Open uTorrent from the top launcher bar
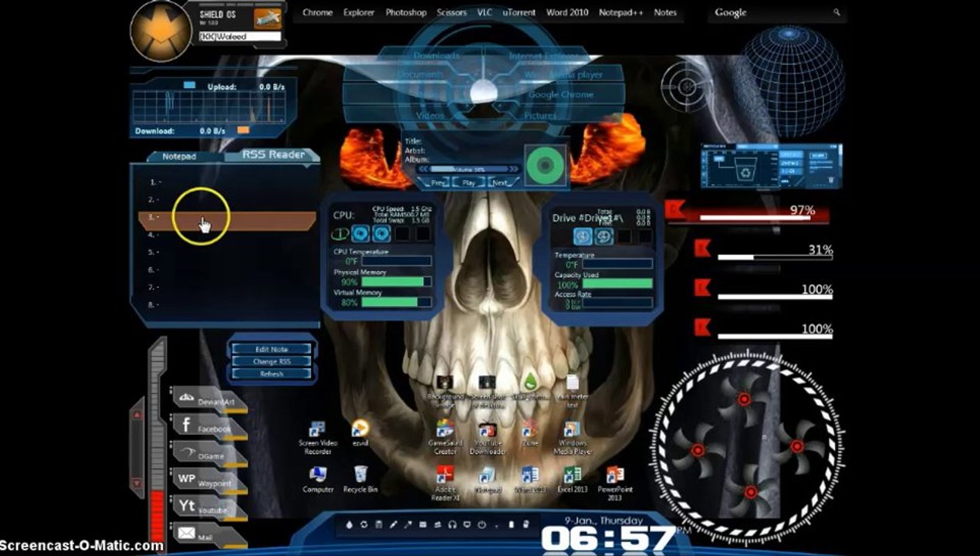The image size is (980, 556). (519, 12)
